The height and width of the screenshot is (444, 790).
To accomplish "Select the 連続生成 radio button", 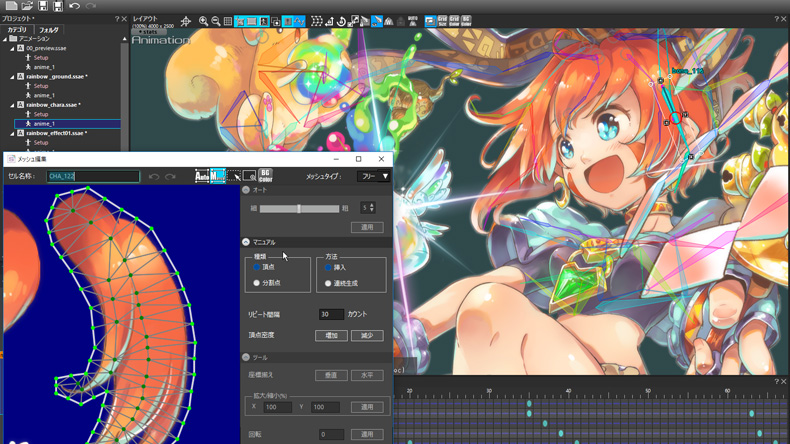I will (x=328, y=283).
